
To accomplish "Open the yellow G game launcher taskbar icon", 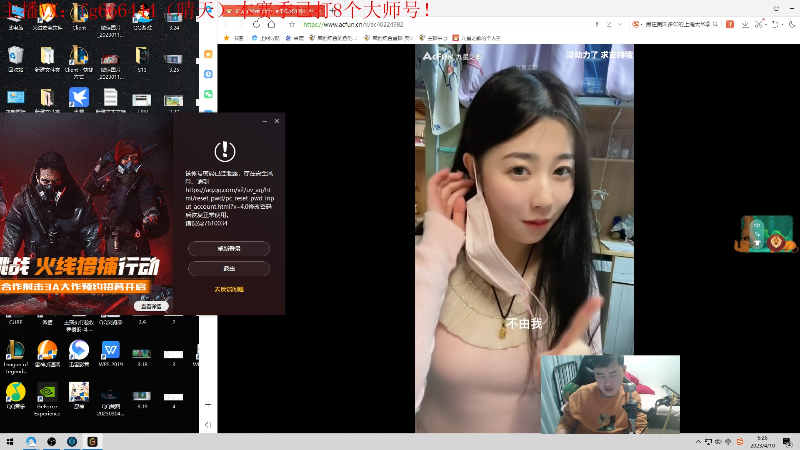I will coord(92,442).
